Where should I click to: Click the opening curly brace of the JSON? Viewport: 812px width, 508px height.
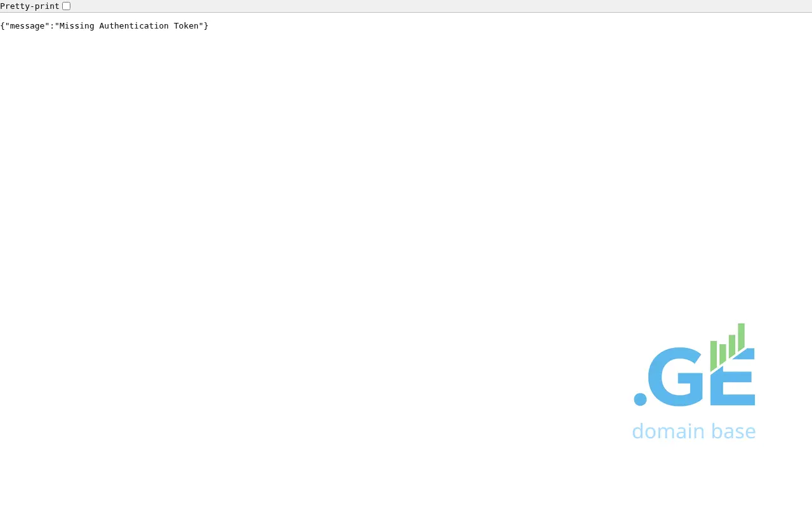[3, 26]
